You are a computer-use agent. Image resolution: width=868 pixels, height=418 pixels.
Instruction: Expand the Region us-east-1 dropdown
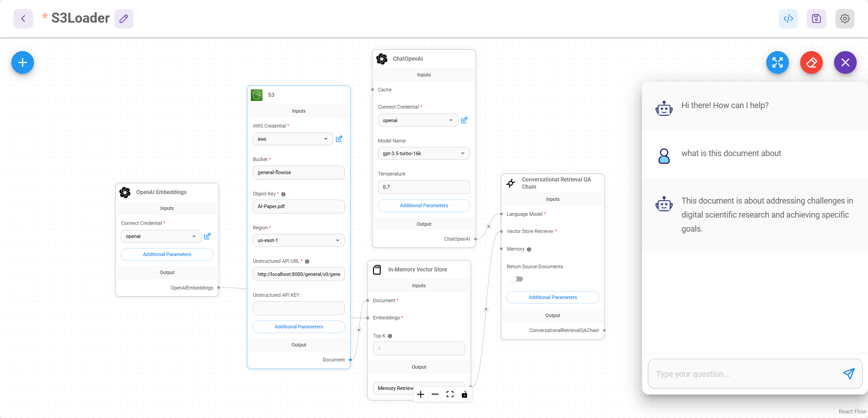tap(298, 240)
